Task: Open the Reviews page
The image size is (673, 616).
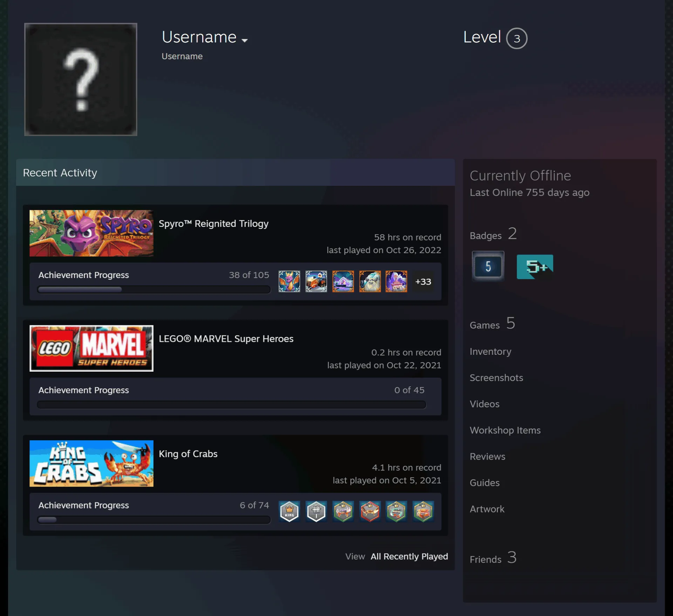Action: 488,456
